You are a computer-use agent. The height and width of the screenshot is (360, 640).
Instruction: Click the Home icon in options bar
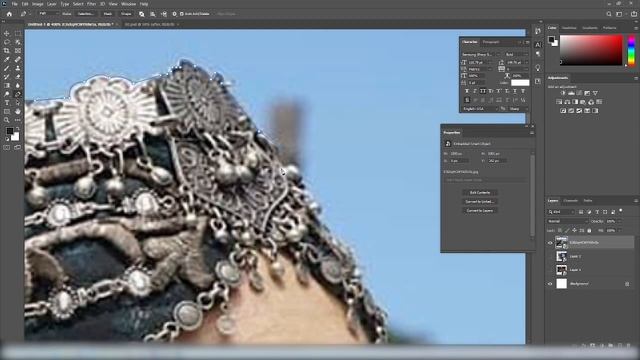tap(9, 14)
